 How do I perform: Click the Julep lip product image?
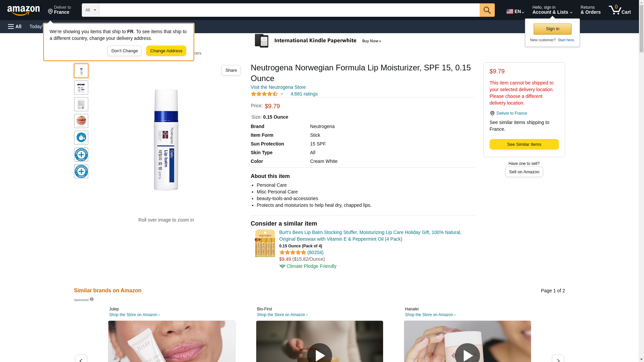172,341
